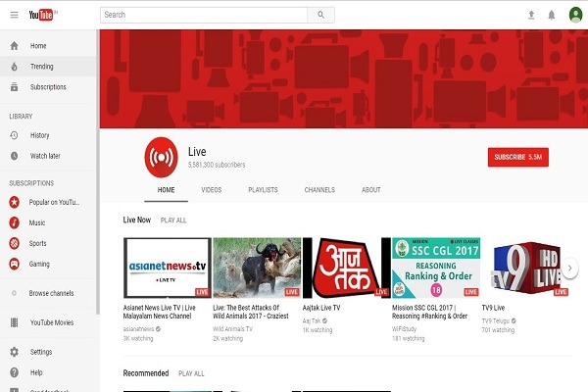Open Wild Animals attacks video thumbnail
Image resolution: width=588 pixels, height=392 pixels.
coord(257,268)
